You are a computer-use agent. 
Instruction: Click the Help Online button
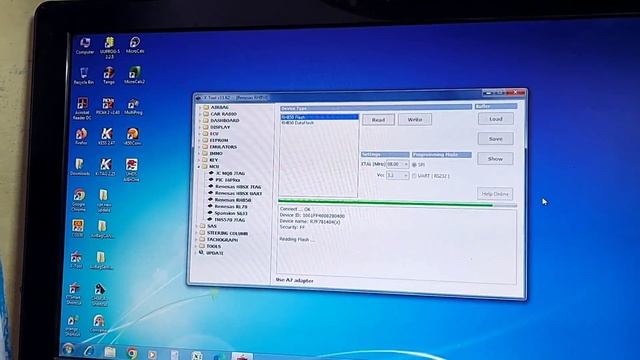(495, 194)
